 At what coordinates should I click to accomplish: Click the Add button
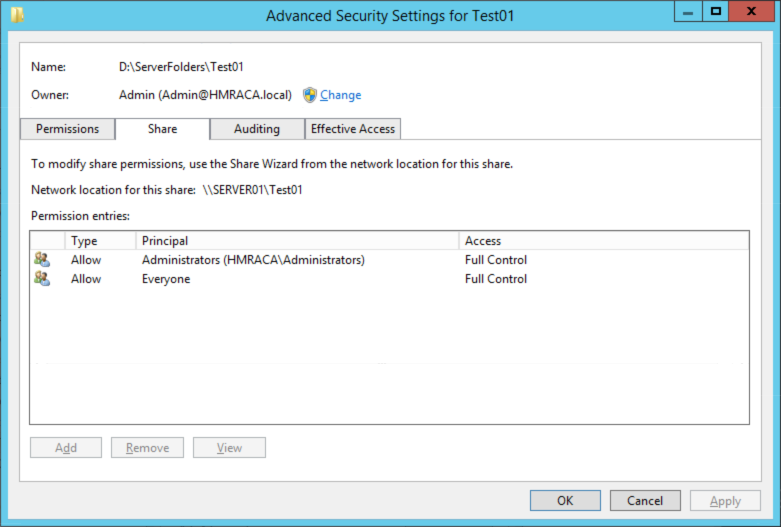point(66,447)
